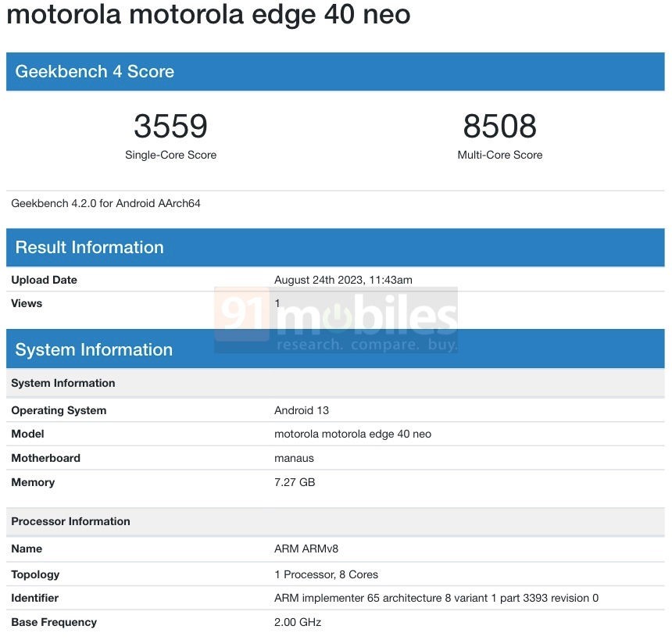Click the 'Multi-Core Score' label
The image size is (672, 640).
499,155
